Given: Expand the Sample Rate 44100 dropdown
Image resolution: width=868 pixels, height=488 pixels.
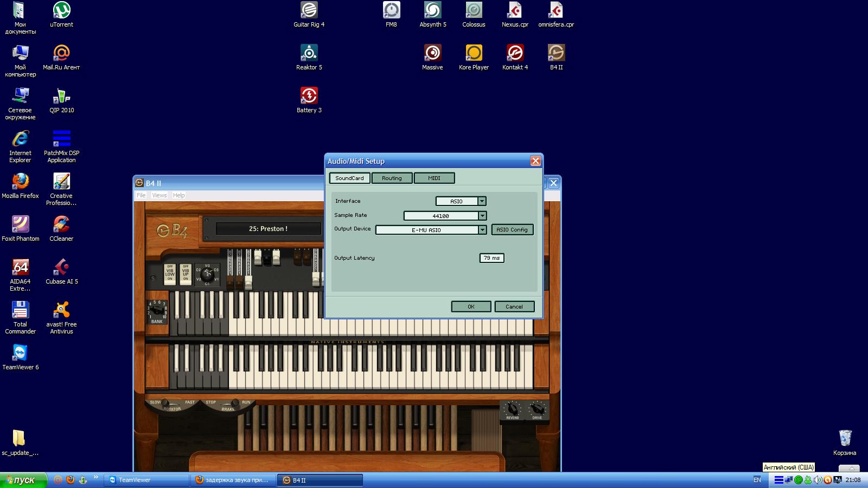Looking at the screenshot, I should (482, 216).
